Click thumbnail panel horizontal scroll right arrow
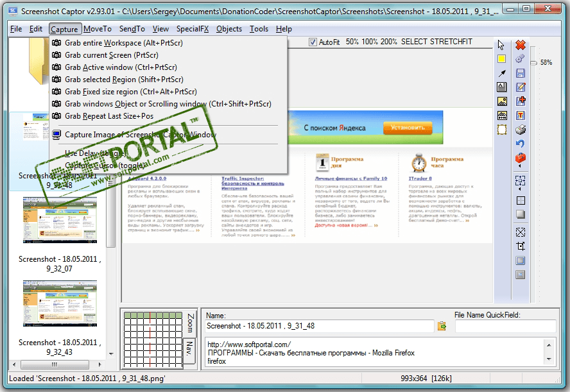 99,364
